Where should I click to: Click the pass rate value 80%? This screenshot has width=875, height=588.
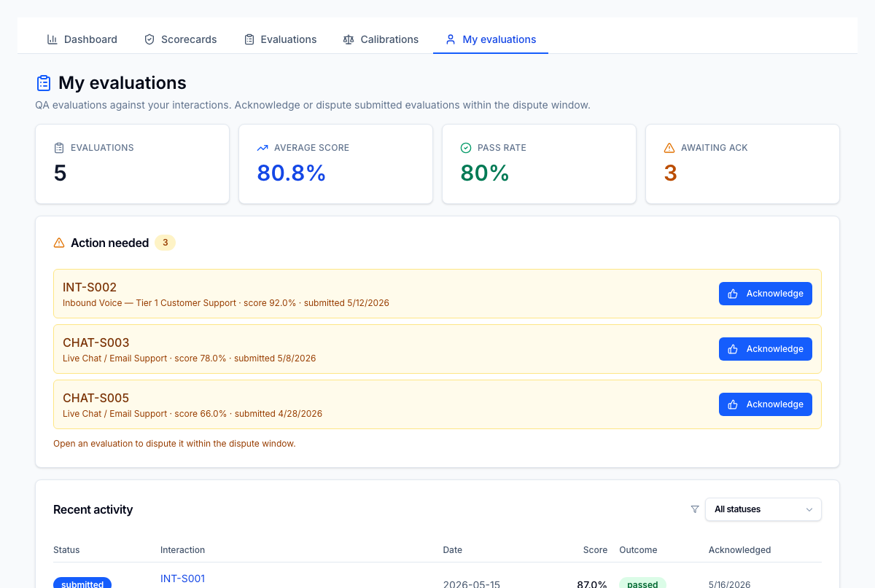pyautogui.click(x=485, y=173)
